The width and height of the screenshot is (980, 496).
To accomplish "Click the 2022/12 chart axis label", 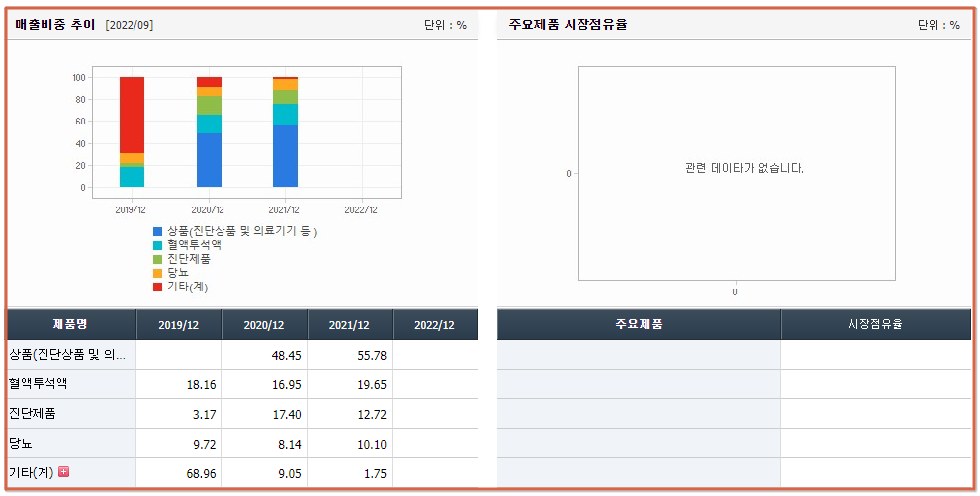I will 361,209.
